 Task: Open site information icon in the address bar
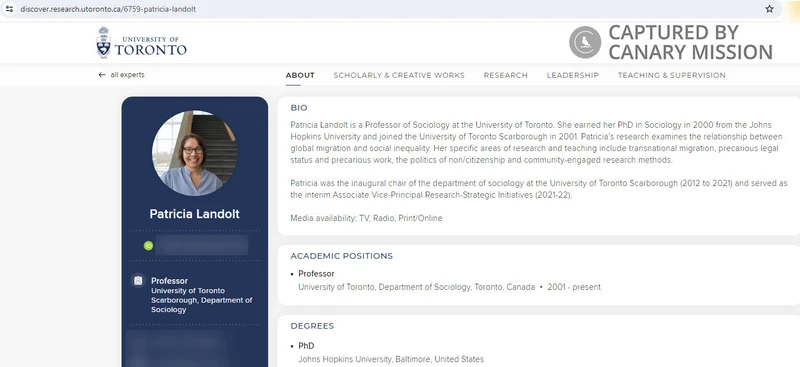(x=9, y=9)
